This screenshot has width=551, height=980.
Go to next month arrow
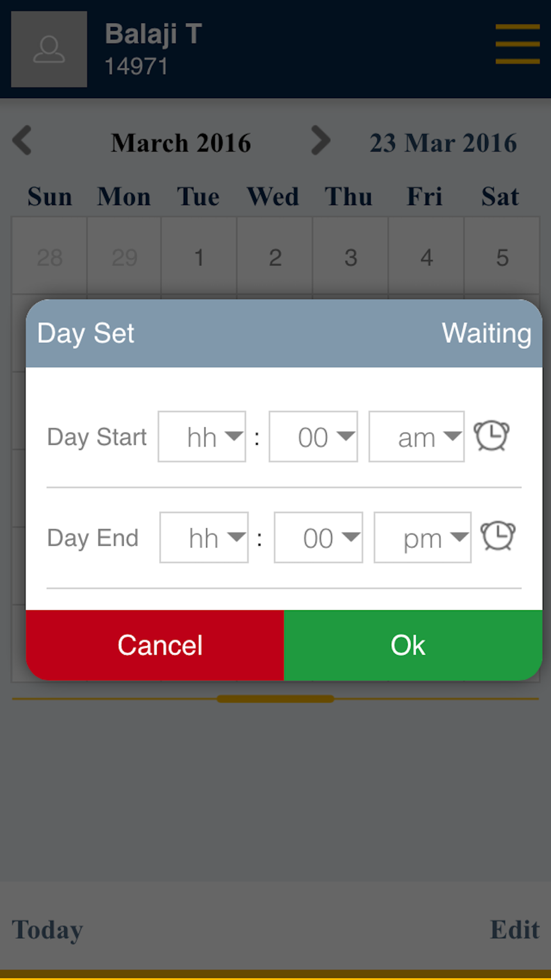(x=321, y=141)
